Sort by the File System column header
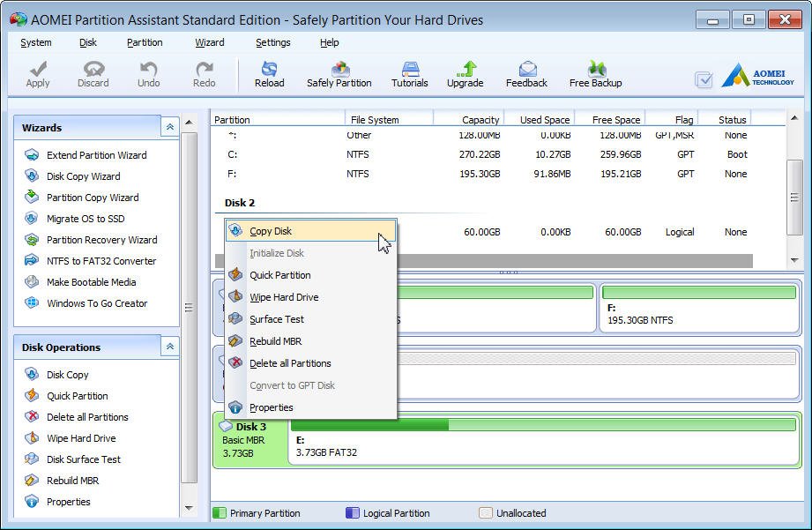812x530 pixels. 389,120
